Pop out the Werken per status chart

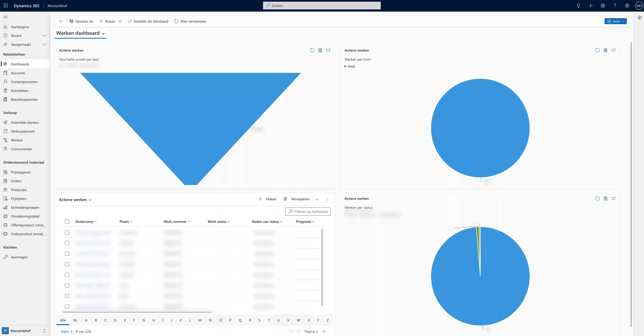click(x=614, y=198)
